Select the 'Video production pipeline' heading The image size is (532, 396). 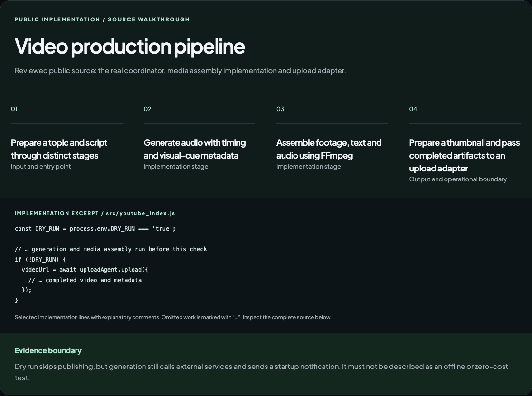click(x=130, y=47)
